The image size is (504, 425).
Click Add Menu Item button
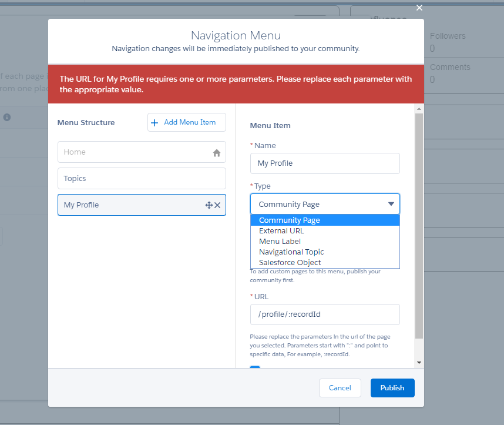(187, 122)
